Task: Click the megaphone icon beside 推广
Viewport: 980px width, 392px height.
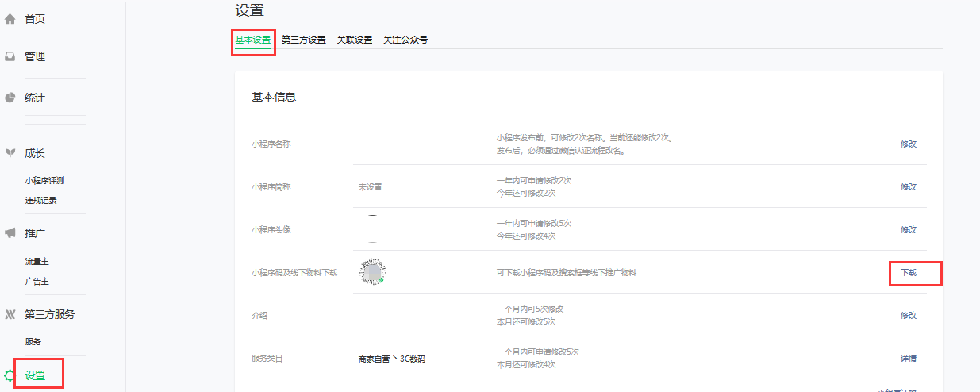Action: [10, 233]
